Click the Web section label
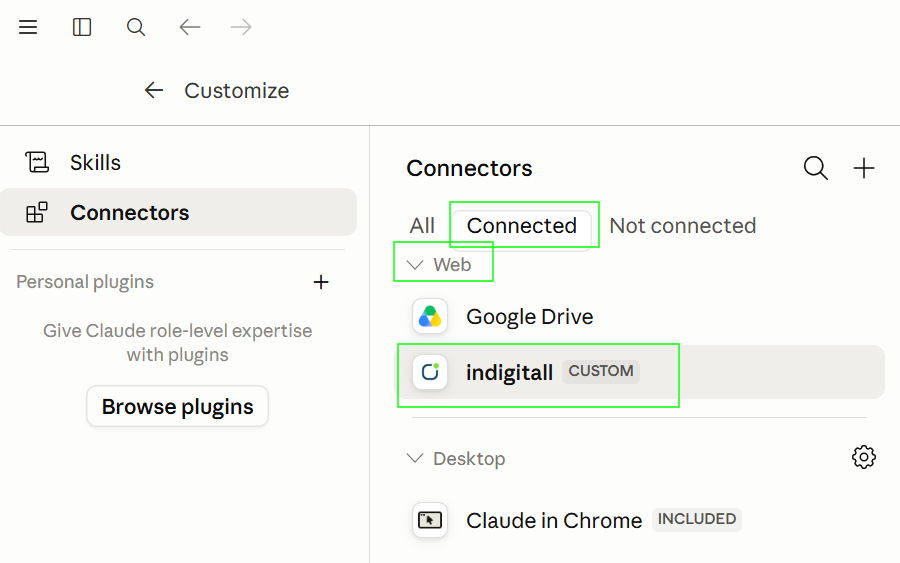This screenshot has width=900, height=563. coord(452,265)
